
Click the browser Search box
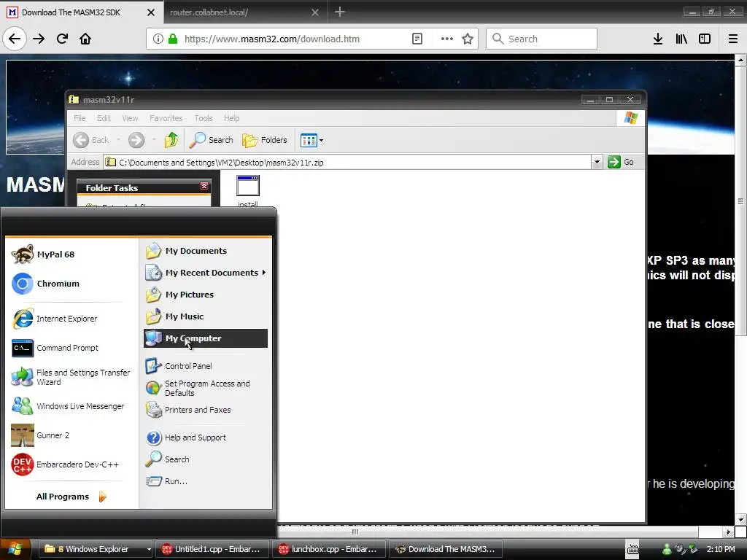(x=542, y=39)
